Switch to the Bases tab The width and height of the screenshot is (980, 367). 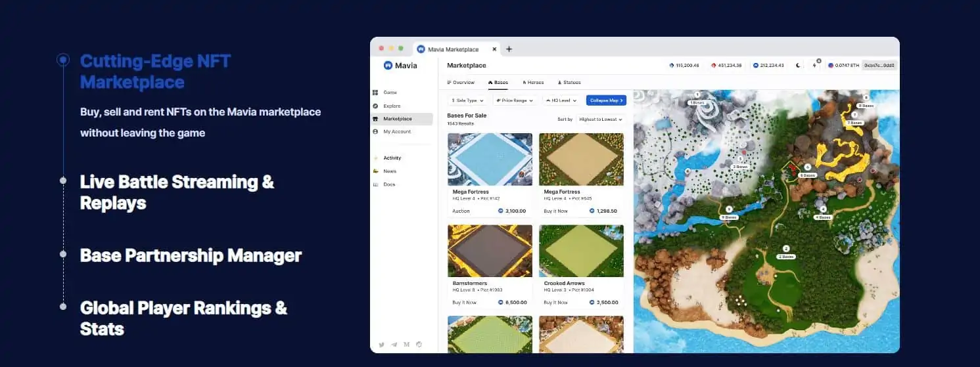point(498,83)
